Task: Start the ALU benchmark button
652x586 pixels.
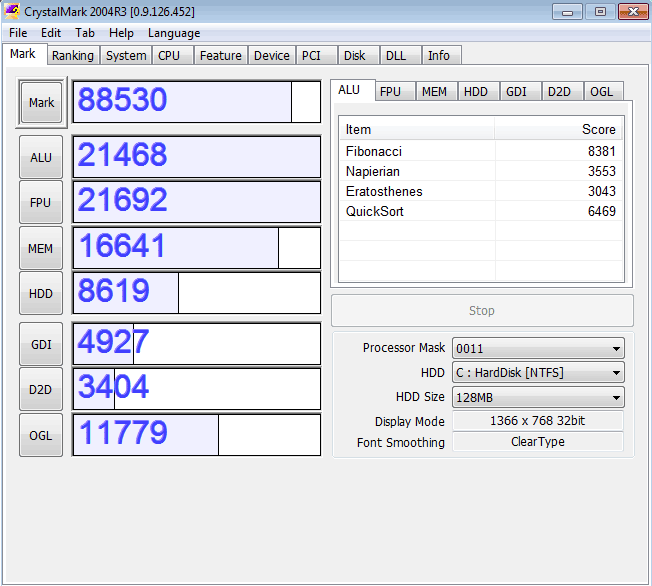Action: [x=41, y=157]
